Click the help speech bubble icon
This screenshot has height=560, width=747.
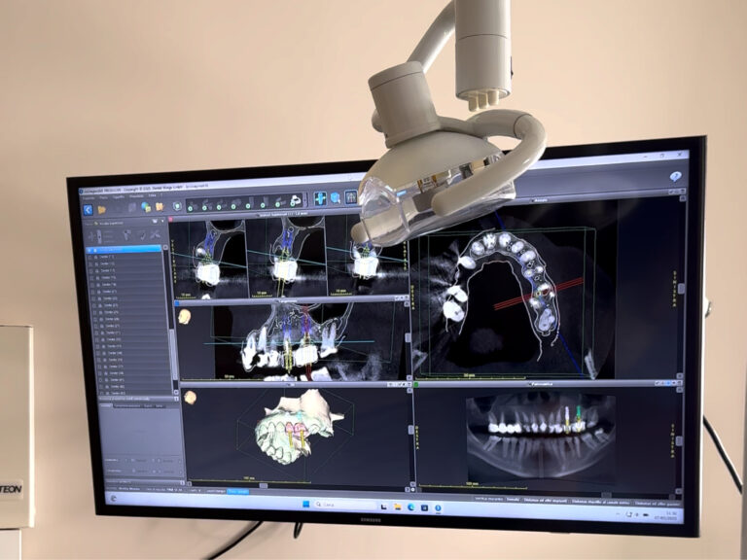click(676, 174)
